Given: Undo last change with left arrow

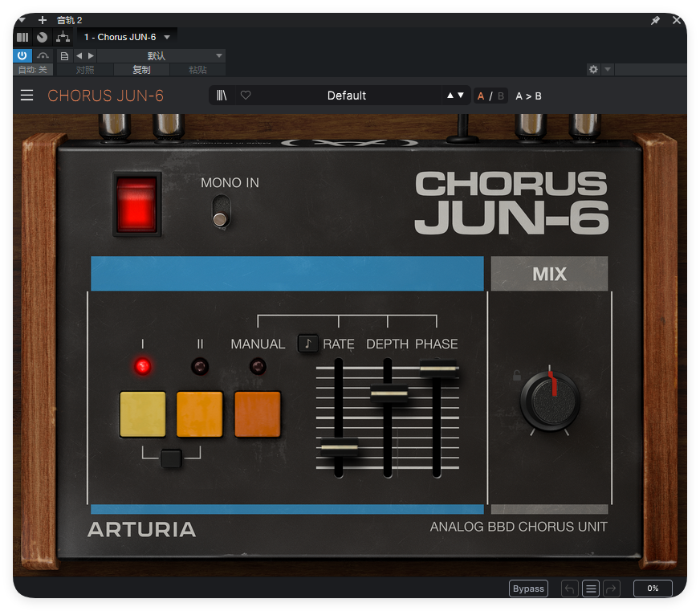Looking at the screenshot, I should (x=570, y=589).
